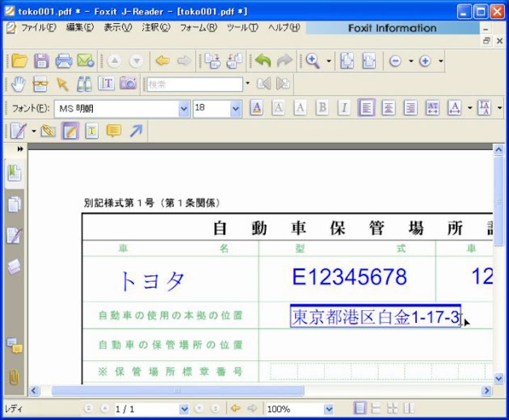Click the text box containing 東京都港区白金1-17-3
The height and width of the screenshot is (420, 509).
(375, 317)
